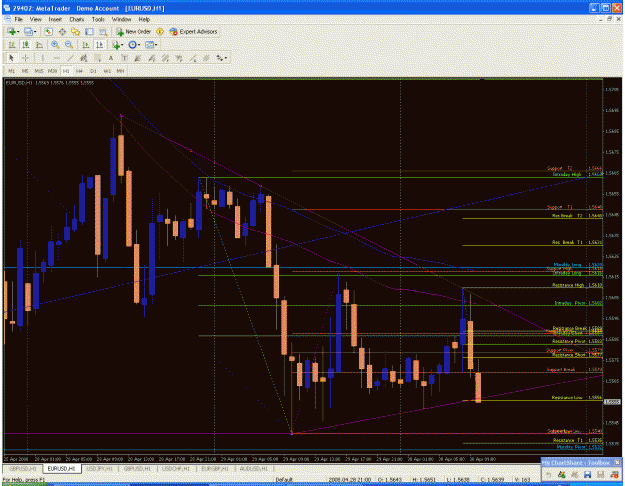
Task: Open the Insert menu
Action: 55,19
